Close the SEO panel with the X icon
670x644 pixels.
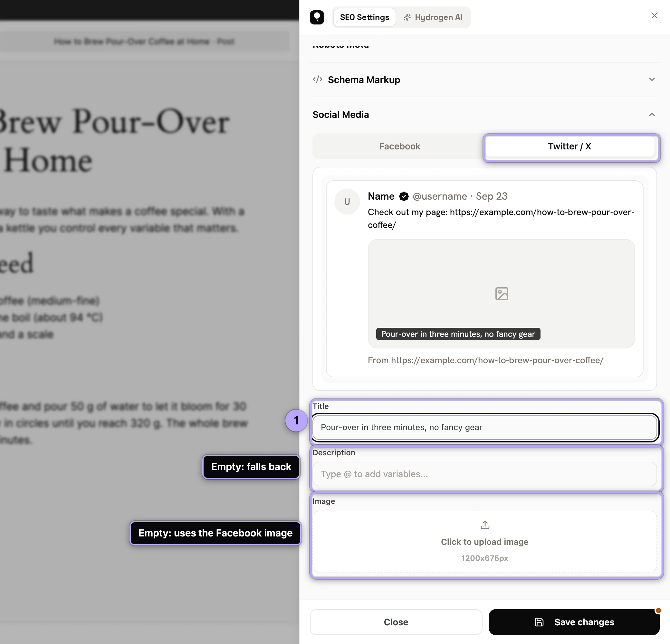tap(654, 16)
